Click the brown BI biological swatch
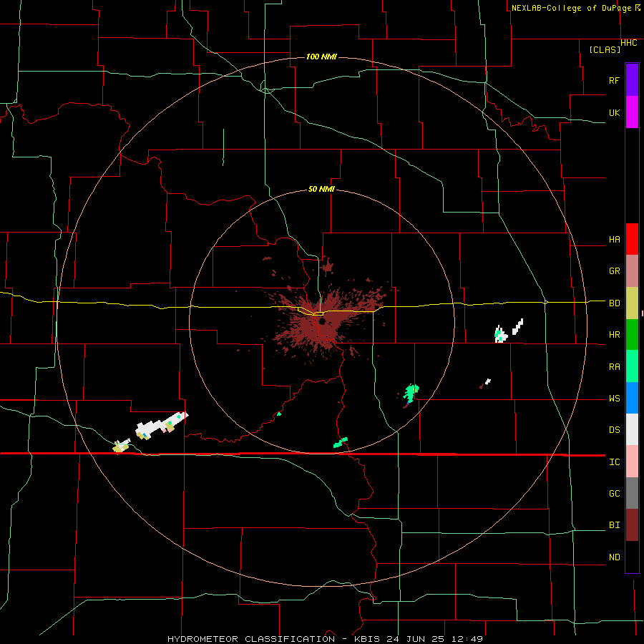 (x=632, y=525)
